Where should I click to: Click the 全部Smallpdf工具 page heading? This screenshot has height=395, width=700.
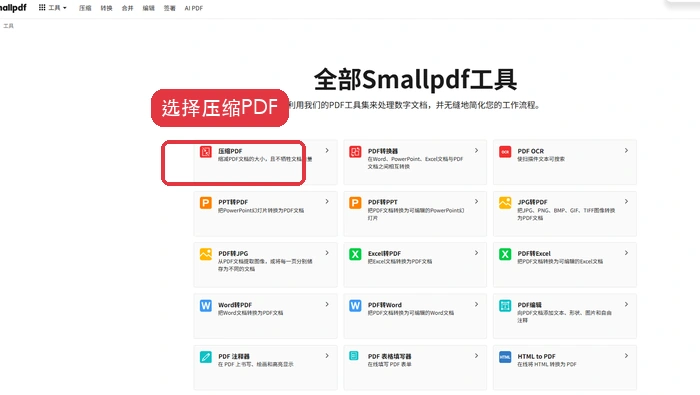coord(415,79)
